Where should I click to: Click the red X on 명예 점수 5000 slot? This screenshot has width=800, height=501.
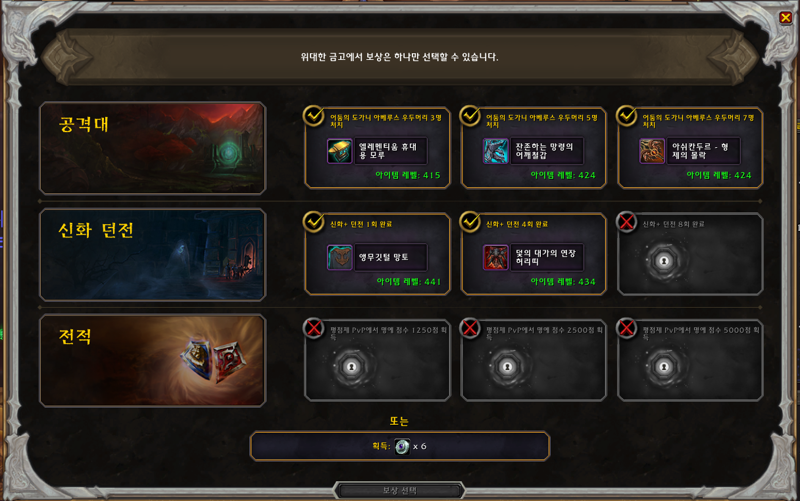pyautogui.click(x=627, y=328)
